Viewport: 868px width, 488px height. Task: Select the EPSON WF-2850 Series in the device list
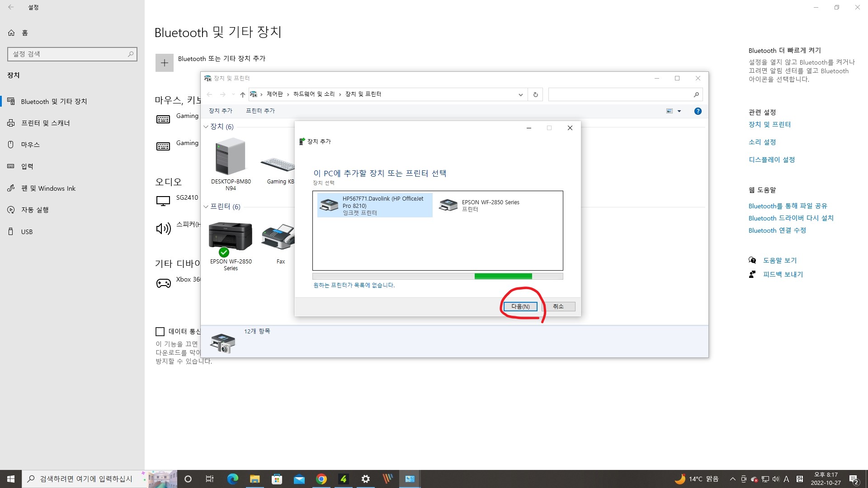pos(479,206)
